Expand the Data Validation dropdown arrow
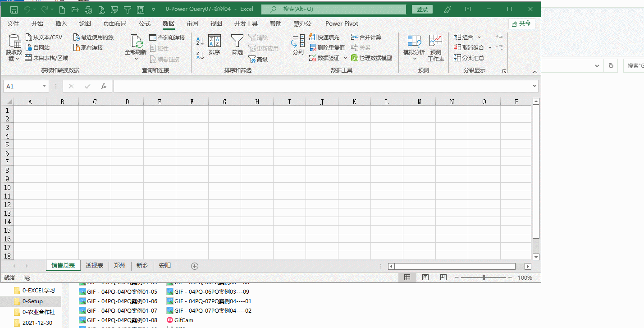This screenshot has height=328, width=644. (345, 58)
